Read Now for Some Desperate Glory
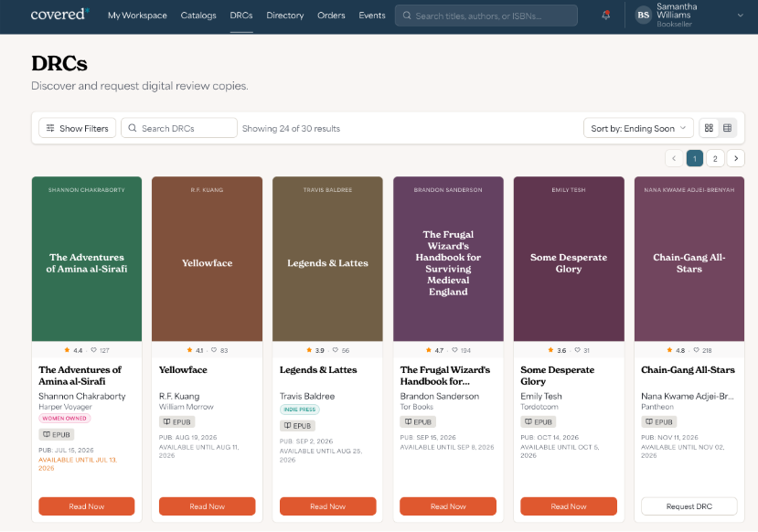The height and width of the screenshot is (532, 758). click(x=569, y=506)
